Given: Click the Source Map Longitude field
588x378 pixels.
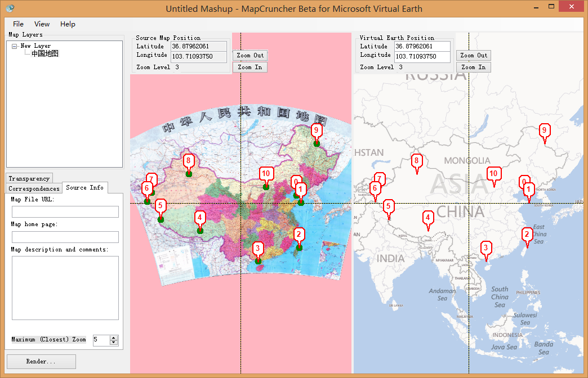Looking at the screenshot, I should point(199,57).
